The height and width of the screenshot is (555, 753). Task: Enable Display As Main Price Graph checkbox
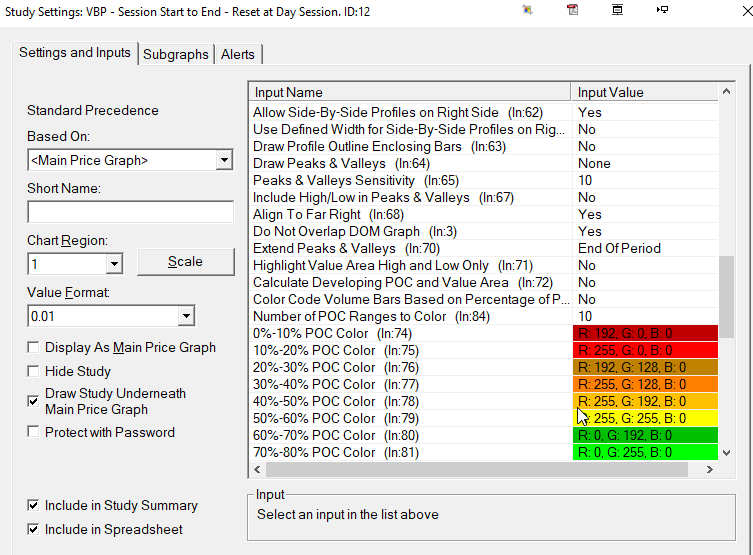[x=33, y=347]
